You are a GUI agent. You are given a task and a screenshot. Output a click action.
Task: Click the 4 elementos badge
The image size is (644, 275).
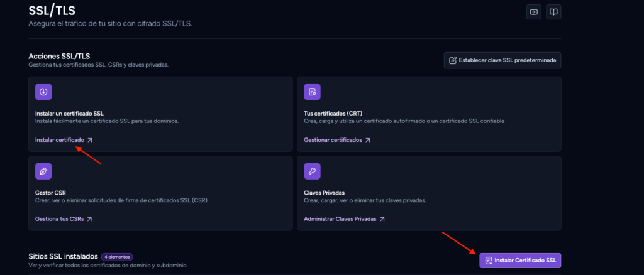coord(117,257)
